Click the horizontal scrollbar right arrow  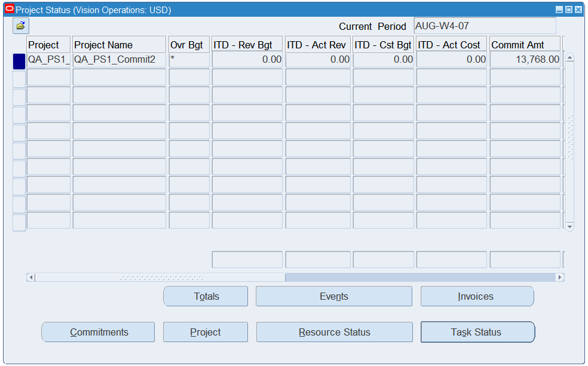click(x=560, y=278)
